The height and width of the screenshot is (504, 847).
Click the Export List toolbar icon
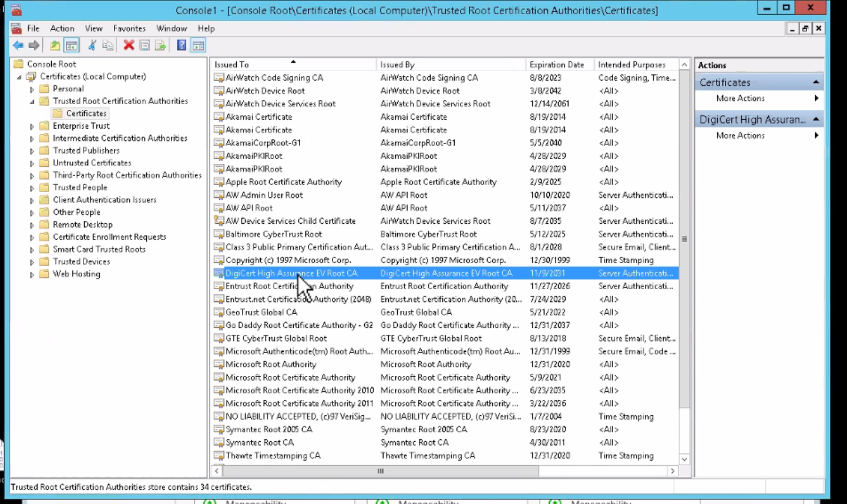tap(160, 46)
